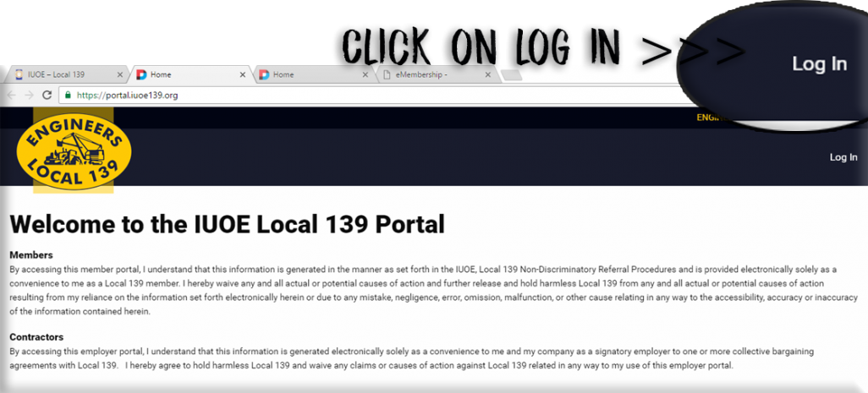Click the browser Forward arrow button
The image size is (868, 393).
(x=29, y=96)
